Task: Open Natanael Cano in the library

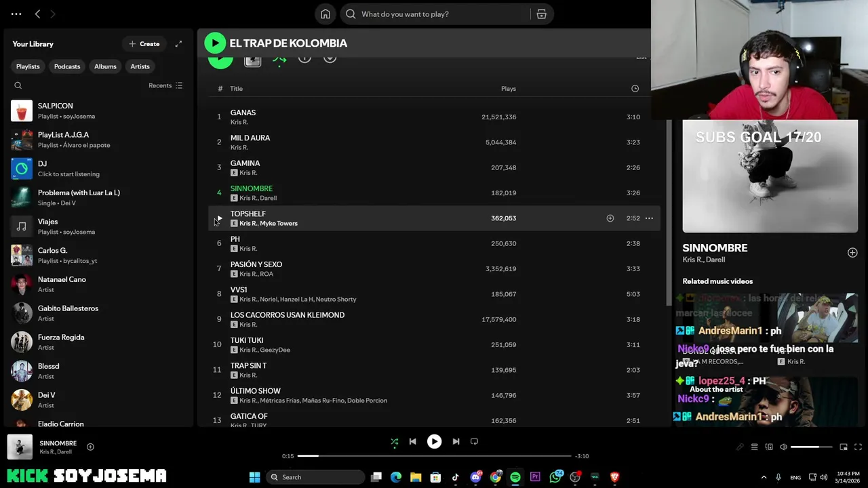Action: [x=98, y=284]
